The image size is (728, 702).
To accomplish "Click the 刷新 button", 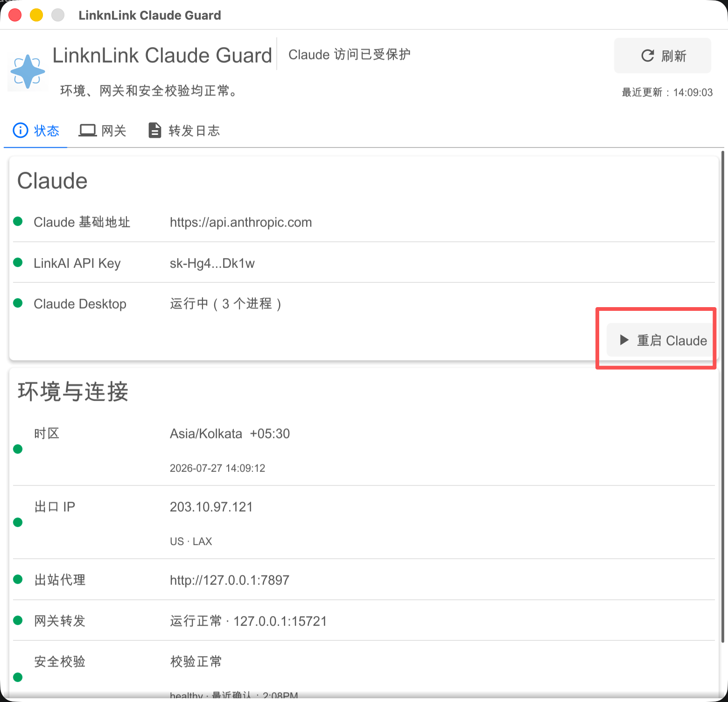I will (x=663, y=56).
